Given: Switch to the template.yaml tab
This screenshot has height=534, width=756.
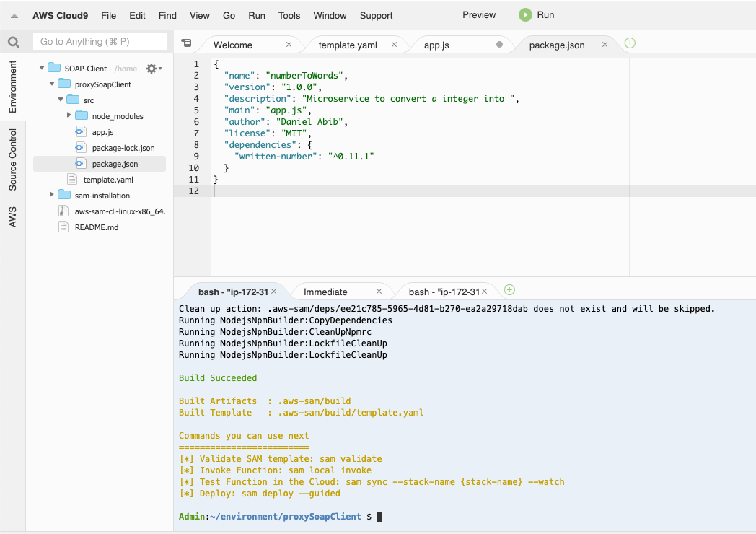Looking at the screenshot, I should pos(348,45).
